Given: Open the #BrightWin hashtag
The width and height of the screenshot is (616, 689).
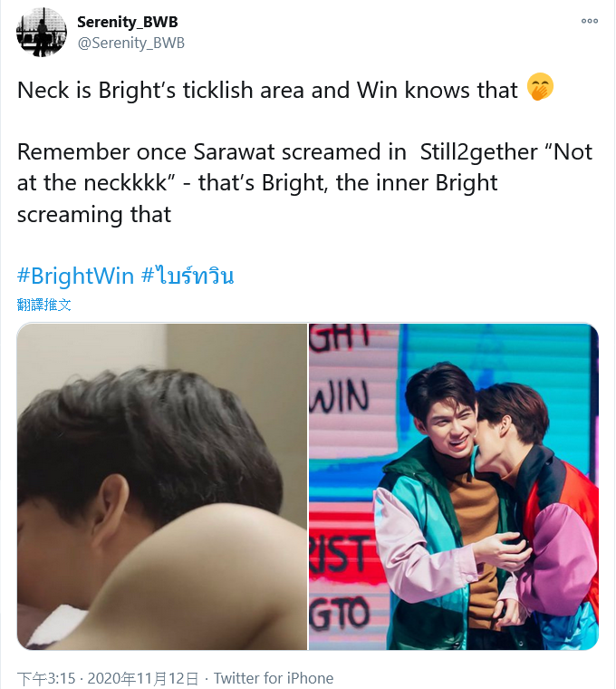Looking at the screenshot, I should click(75, 276).
